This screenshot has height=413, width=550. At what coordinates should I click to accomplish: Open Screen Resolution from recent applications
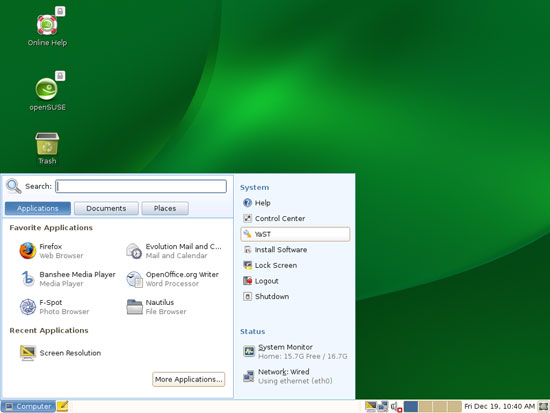[x=60, y=353]
